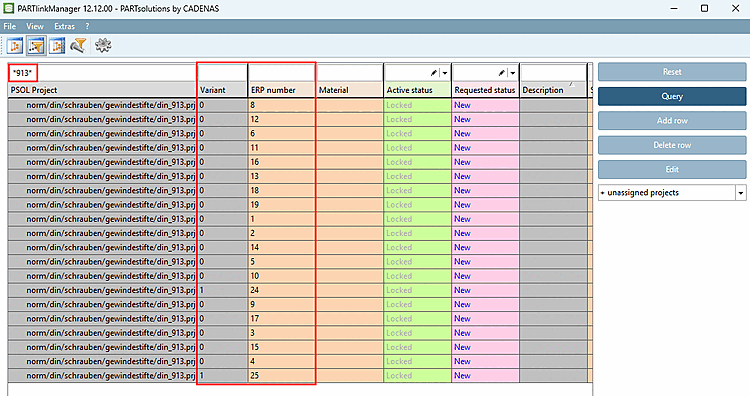Maximize the PARTlinkManager window
This screenshot has height=396, width=750.
(x=705, y=8)
